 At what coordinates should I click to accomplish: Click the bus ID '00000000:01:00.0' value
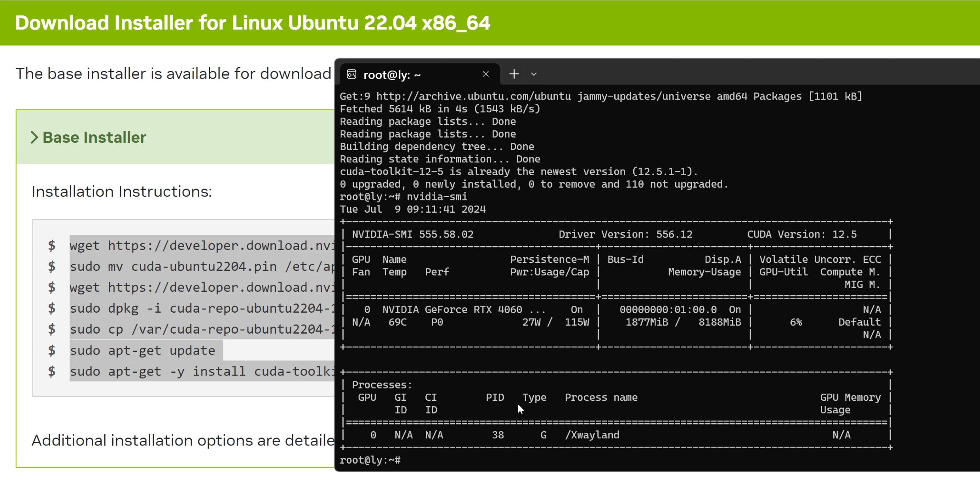point(668,309)
